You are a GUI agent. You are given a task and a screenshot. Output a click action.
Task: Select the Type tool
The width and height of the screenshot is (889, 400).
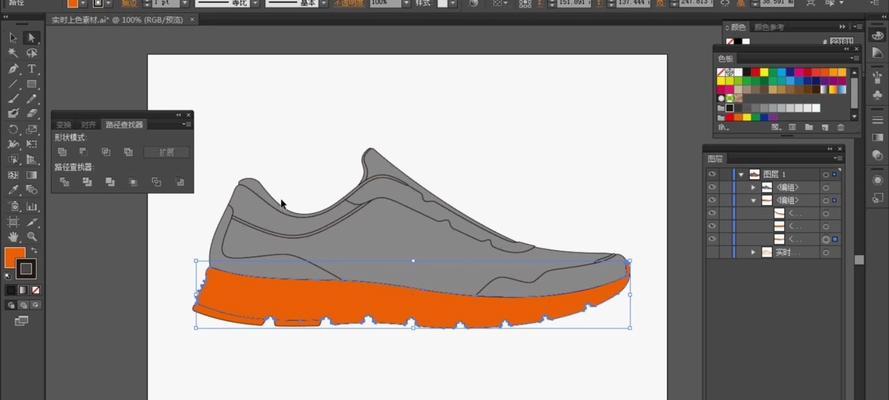click(32, 69)
